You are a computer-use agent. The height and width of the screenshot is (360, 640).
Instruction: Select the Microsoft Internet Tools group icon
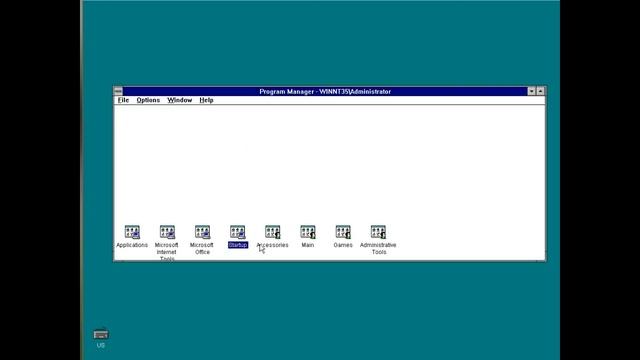(167, 232)
